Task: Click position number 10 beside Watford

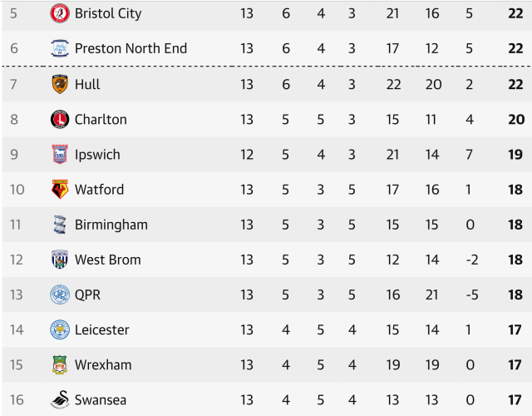Action: [17, 190]
